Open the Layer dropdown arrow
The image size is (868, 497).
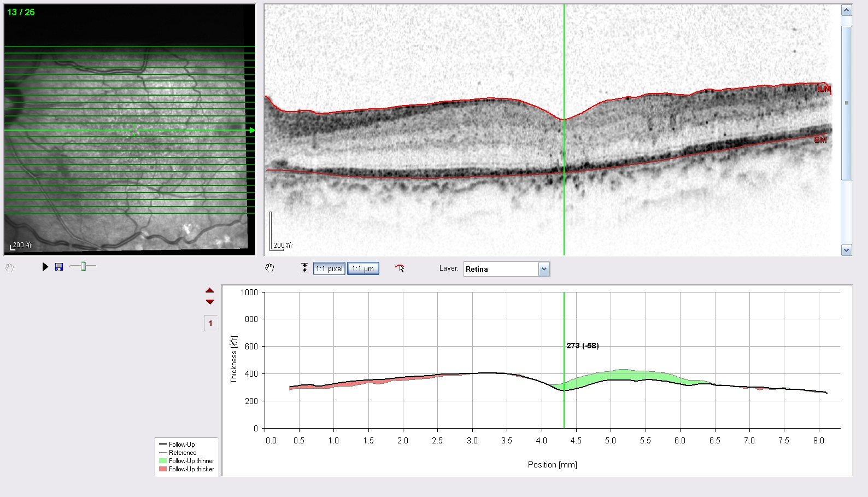point(544,269)
